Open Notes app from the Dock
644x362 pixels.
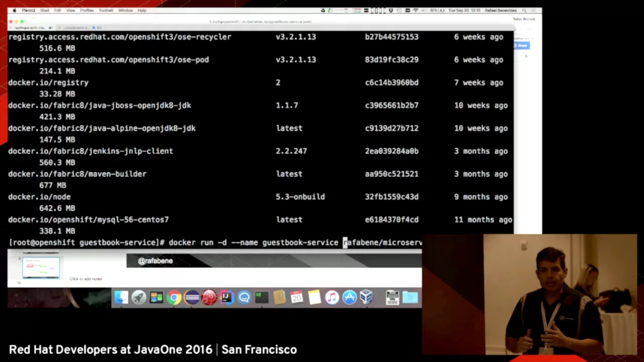click(x=314, y=298)
